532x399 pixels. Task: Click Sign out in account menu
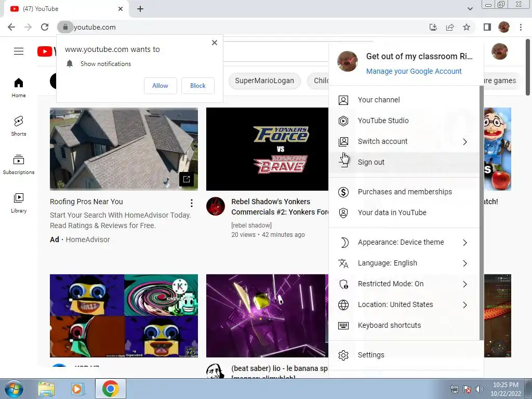pos(404,162)
